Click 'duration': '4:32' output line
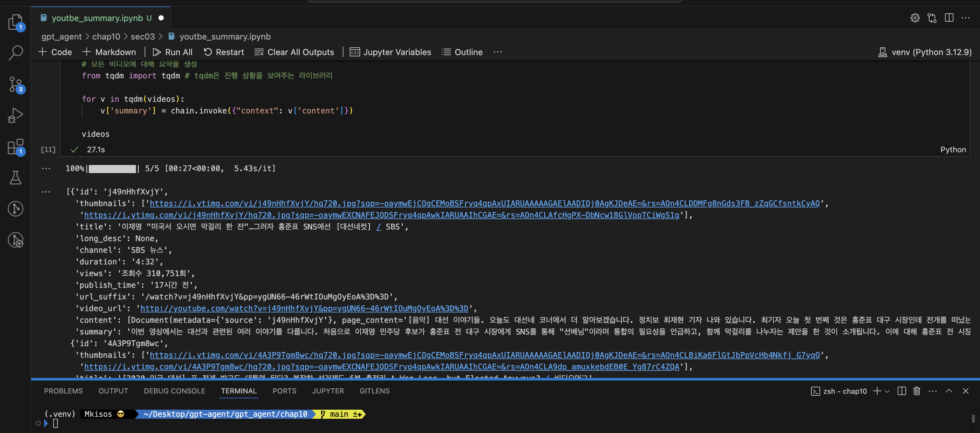 119,262
